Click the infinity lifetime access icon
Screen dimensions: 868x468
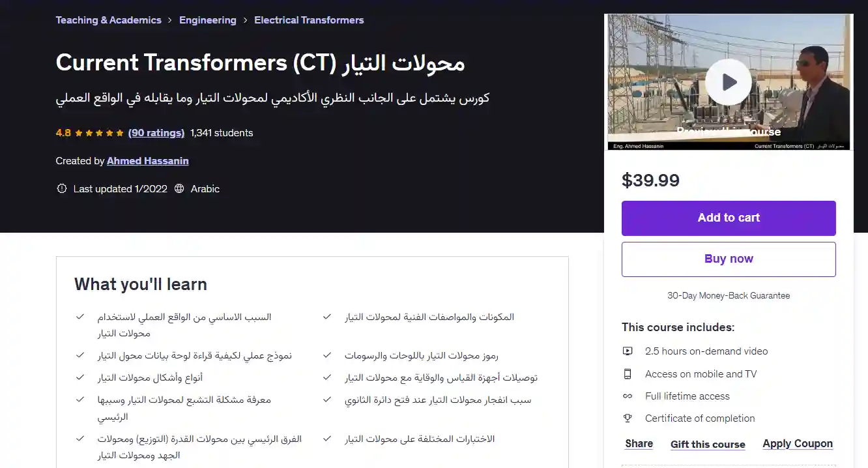click(x=628, y=396)
